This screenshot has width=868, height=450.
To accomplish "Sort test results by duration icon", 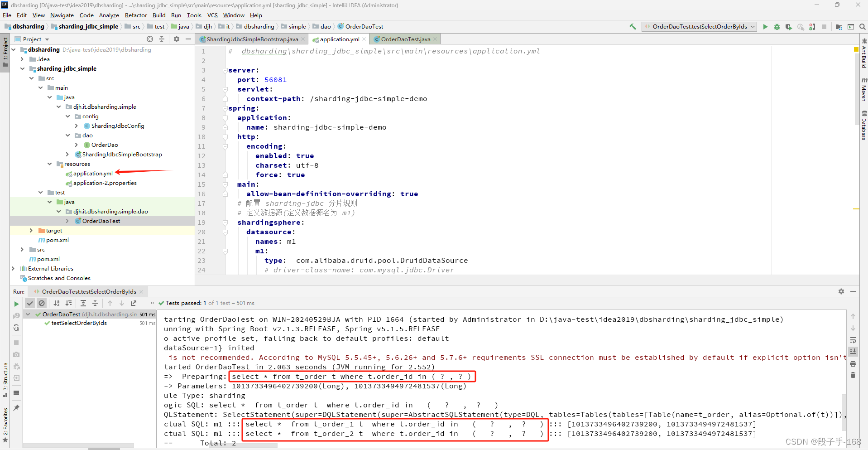I will click(68, 303).
